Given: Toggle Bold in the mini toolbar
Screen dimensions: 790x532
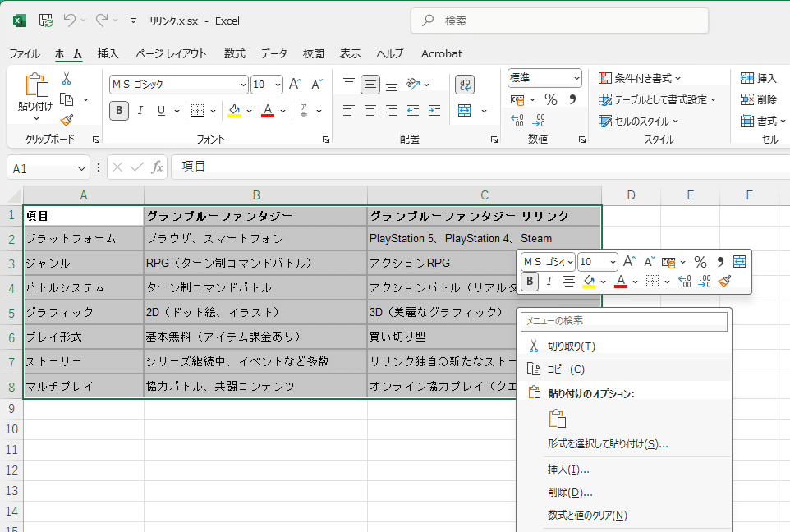Looking at the screenshot, I should coord(530,281).
